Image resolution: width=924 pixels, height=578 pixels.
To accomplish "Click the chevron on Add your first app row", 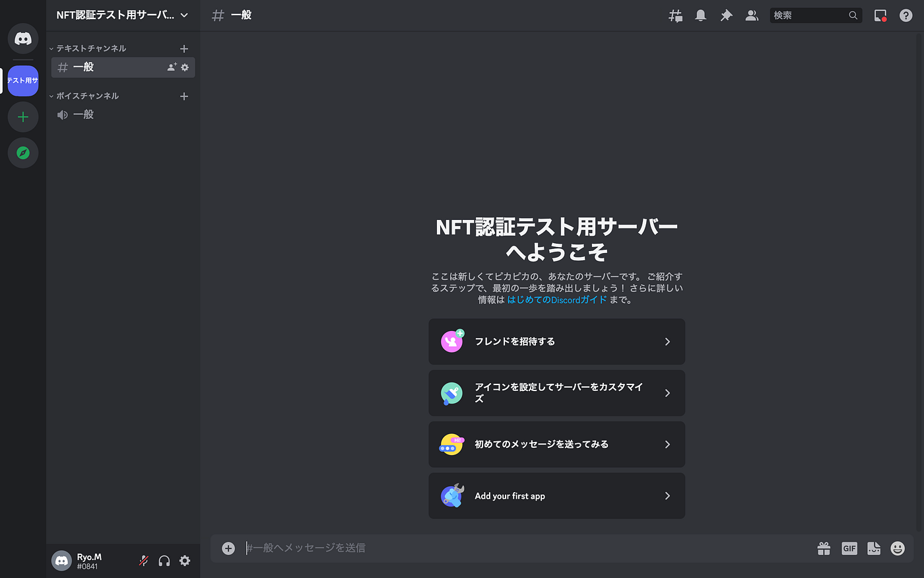I will tap(667, 496).
